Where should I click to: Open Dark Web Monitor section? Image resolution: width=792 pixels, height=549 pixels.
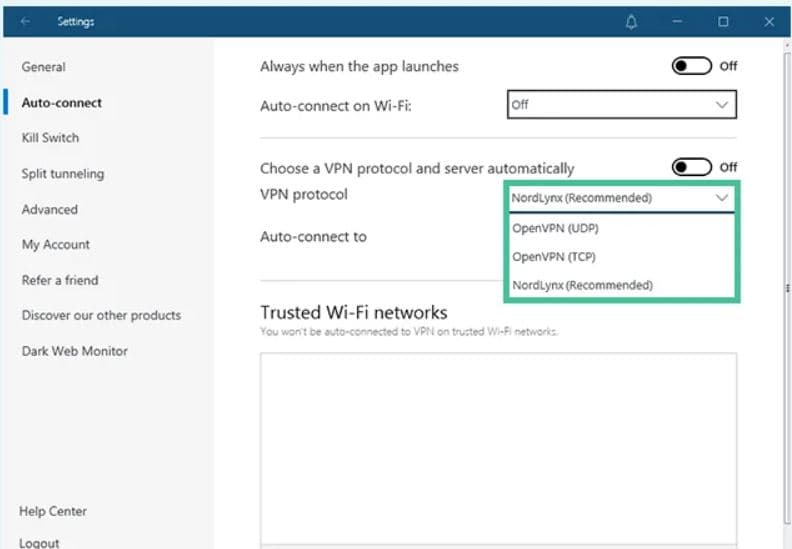tap(74, 351)
